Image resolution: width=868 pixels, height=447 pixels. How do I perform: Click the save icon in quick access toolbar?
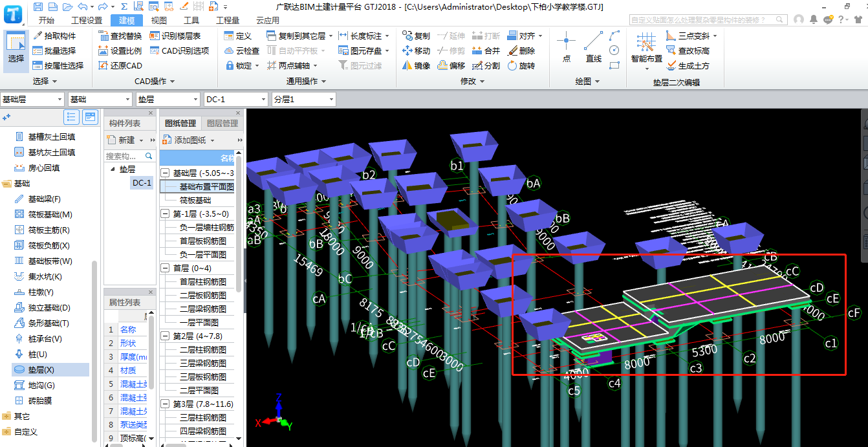(x=38, y=6)
